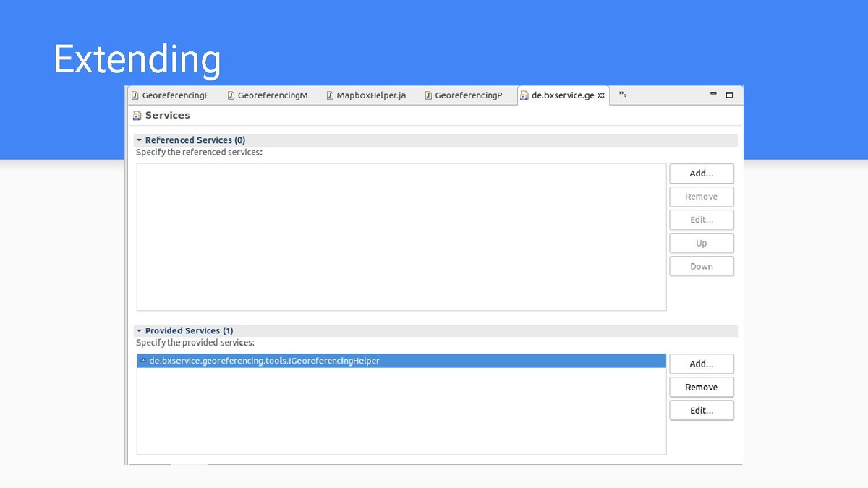868x488 pixels.
Task: Collapse the Referenced Services section
Action: 139,140
